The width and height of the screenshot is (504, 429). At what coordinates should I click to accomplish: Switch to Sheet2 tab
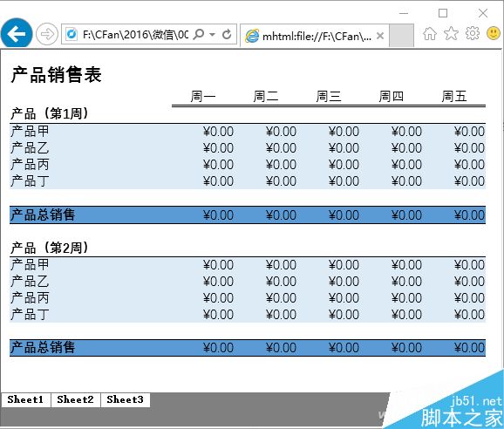[75, 399]
